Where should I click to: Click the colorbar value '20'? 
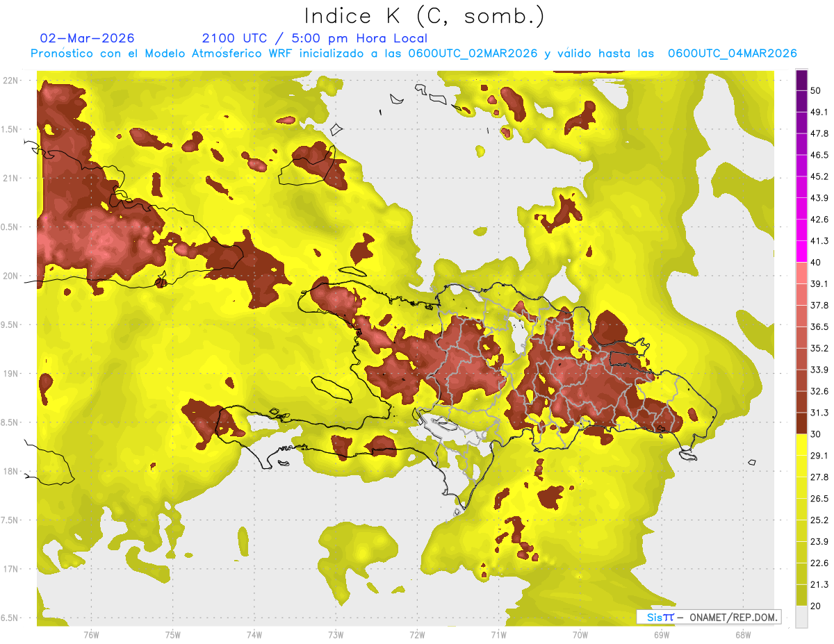(x=816, y=606)
